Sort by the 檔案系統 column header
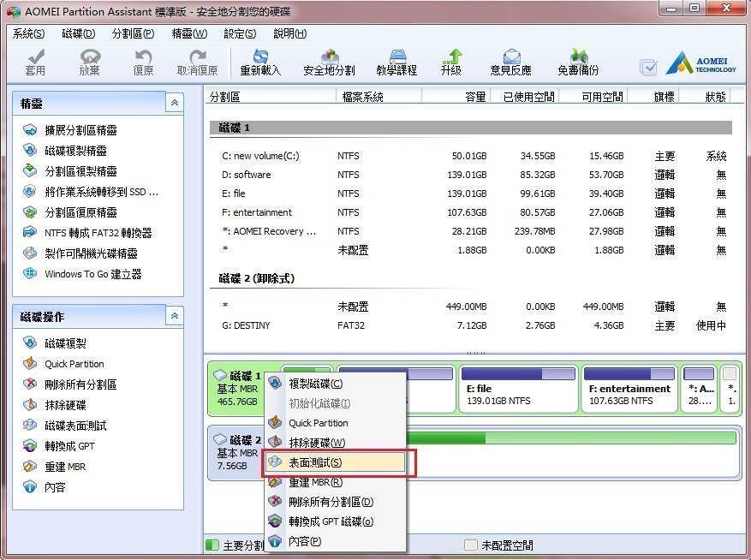The height and width of the screenshot is (560, 751). pyautogui.click(x=378, y=97)
